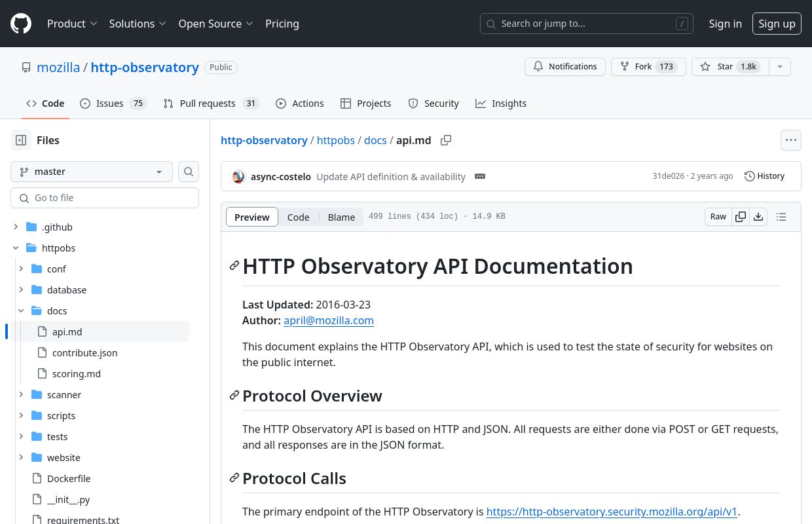Click anchor link beside Protocol Overview heading

[234, 395]
